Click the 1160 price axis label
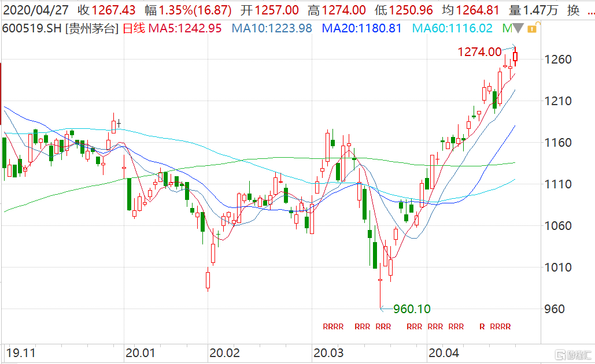This screenshot has height=364, width=595. (x=558, y=143)
